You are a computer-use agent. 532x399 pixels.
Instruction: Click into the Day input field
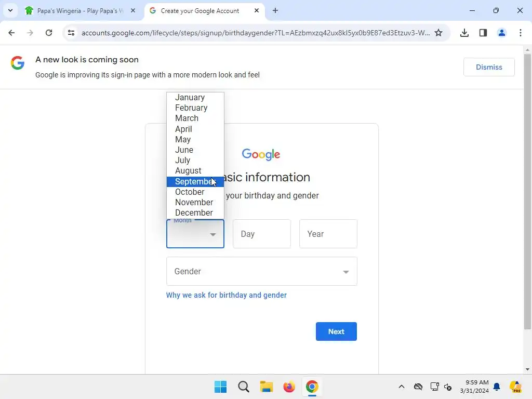point(262,234)
